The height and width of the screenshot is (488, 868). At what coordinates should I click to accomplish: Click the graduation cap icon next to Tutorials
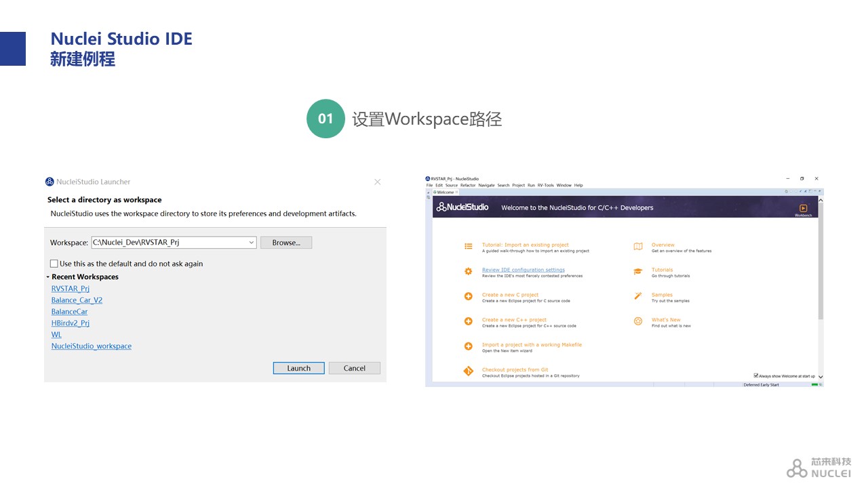click(x=638, y=271)
